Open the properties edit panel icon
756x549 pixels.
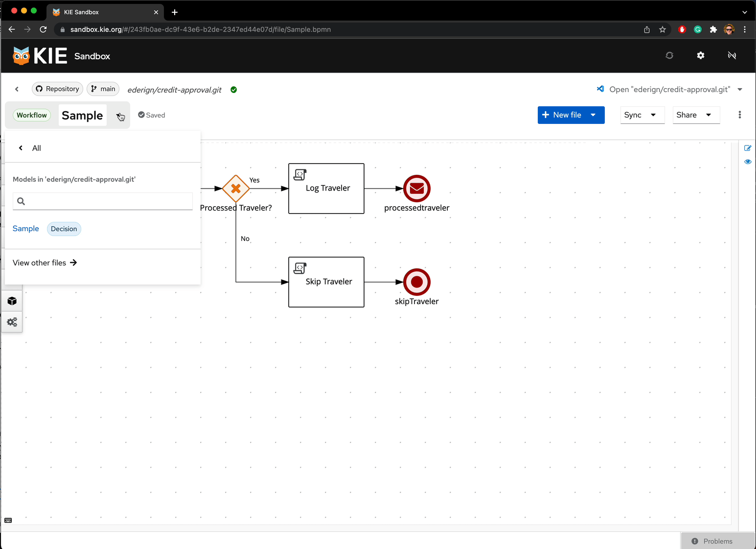pyautogui.click(x=747, y=148)
